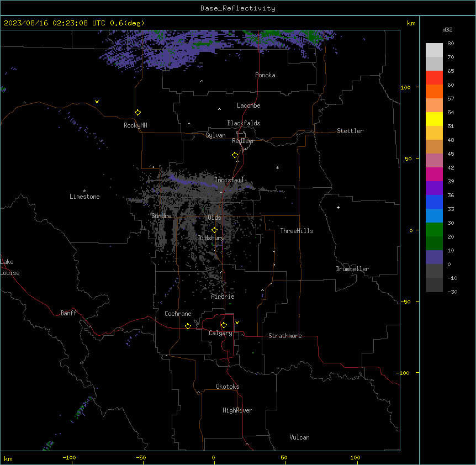The image size is (476, 465).
Task: Click the 0.6(deg) elevation angle text
Action: pos(127,23)
